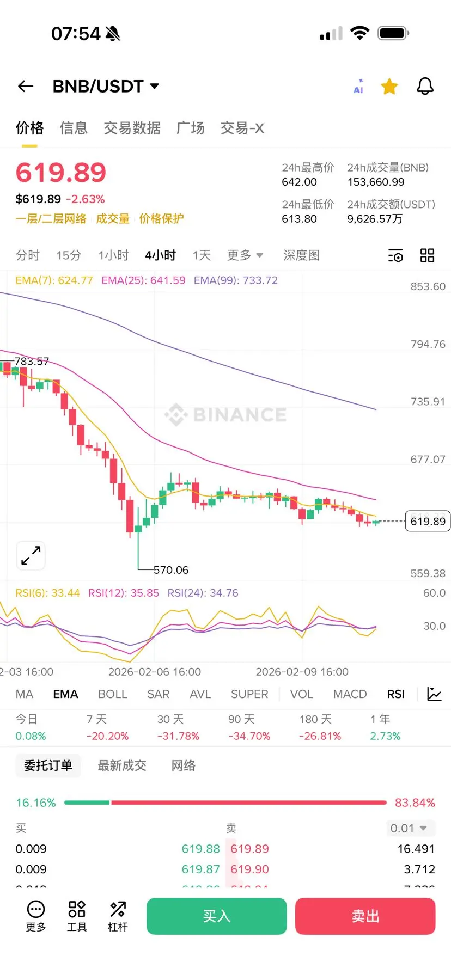Select the 最新成交 tab
The width and height of the screenshot is (451, 980).
click(x=122, y=765)
